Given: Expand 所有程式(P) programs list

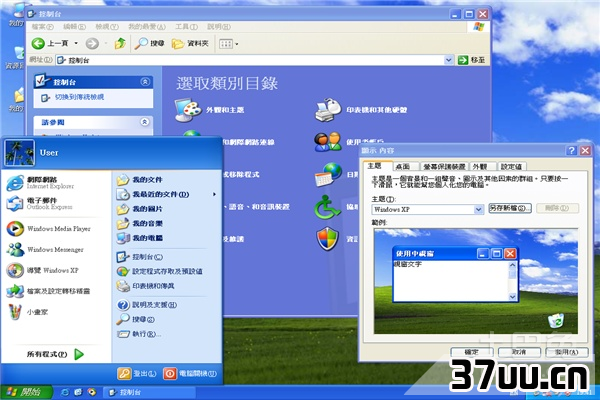Looking at the screenshot, I should (x=55, y=354).
